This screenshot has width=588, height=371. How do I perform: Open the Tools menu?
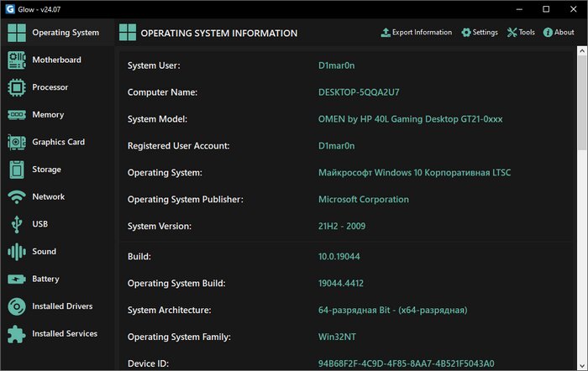[521, 32]
